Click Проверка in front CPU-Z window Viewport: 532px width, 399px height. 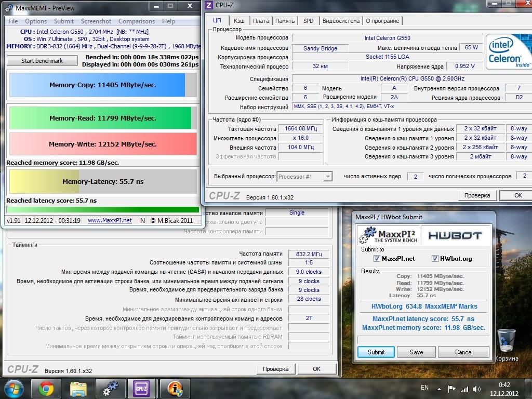click(x=477, y=195)
